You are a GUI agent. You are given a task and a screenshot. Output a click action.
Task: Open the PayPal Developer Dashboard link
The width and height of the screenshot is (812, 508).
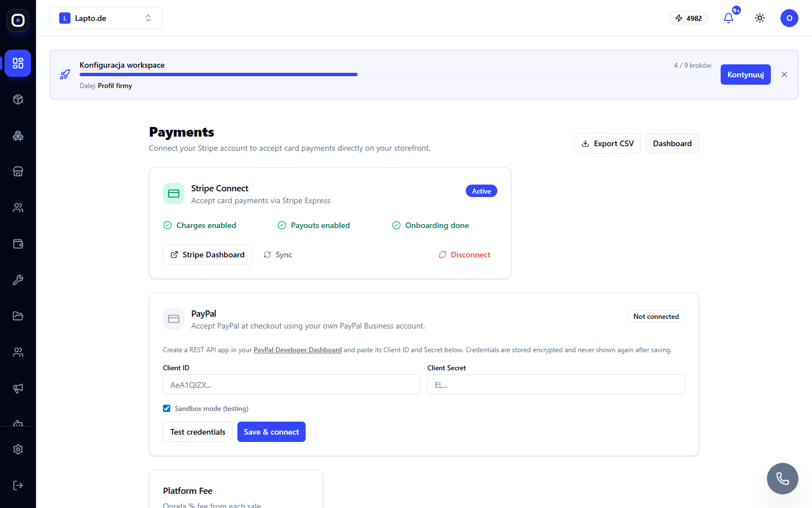pyautogui.click(x=298, y=350)
